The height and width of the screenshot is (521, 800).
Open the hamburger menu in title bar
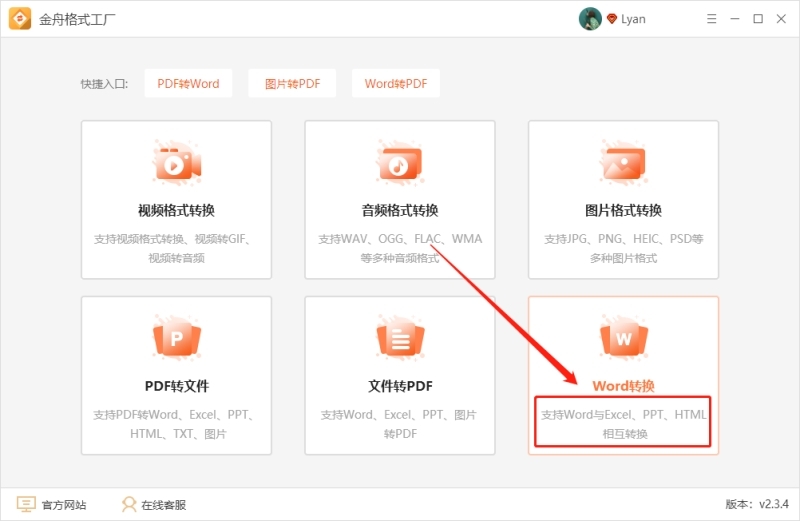coord(711,19)
